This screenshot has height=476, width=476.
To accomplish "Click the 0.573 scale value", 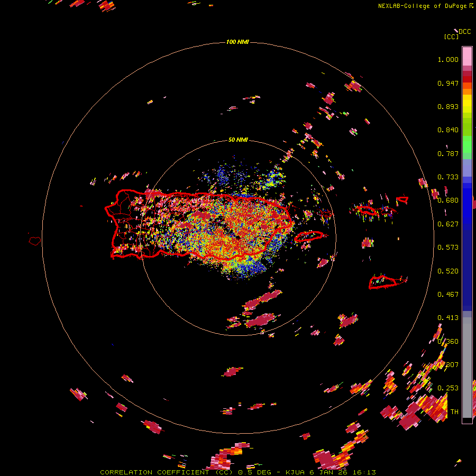I will coord(448,248).
